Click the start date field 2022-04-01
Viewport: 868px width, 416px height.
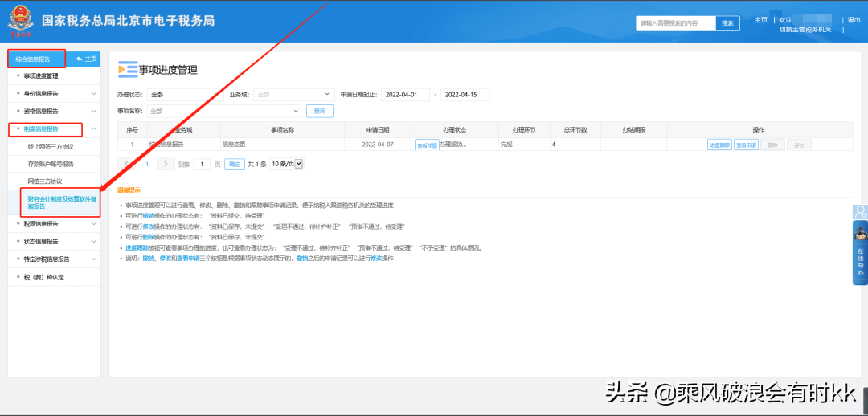pos(404,95)
